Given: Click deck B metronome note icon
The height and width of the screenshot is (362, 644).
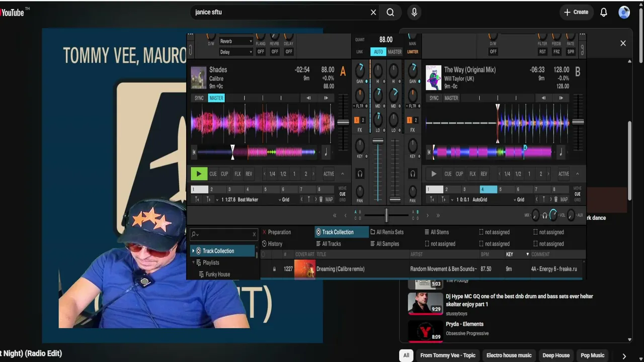Looking at the screenshot, I should pos(561,152).
